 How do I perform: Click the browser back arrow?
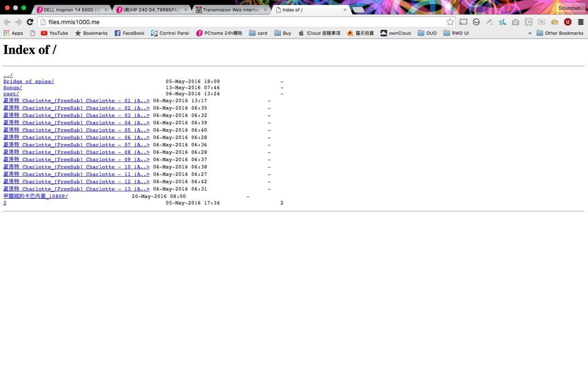7,22
